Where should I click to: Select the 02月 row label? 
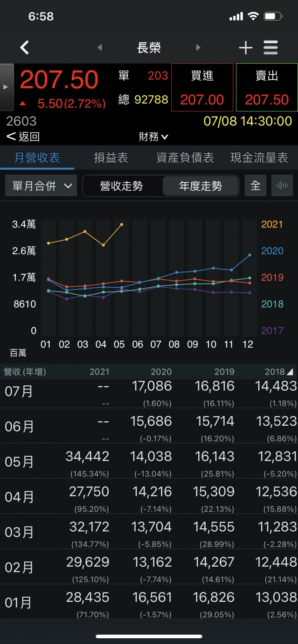pyautogui.click(x=19, y=567)
